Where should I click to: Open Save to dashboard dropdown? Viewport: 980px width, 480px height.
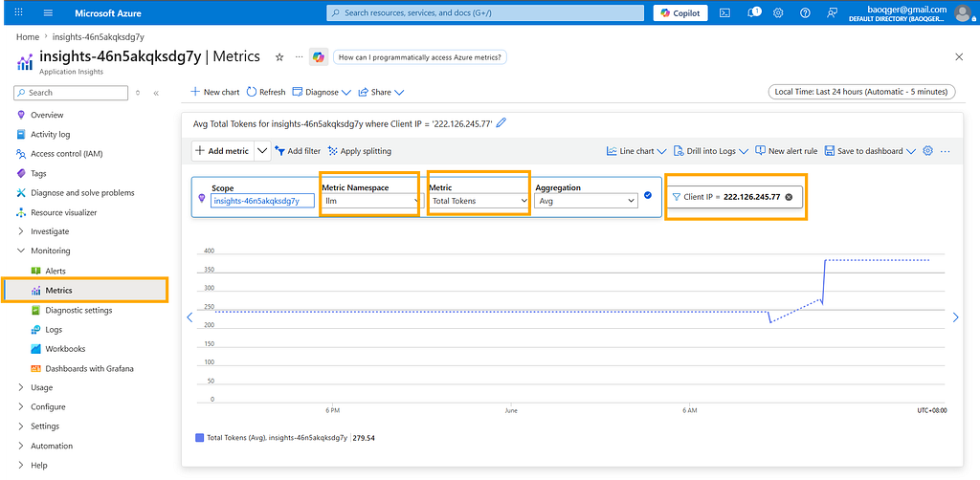(870, 151)
